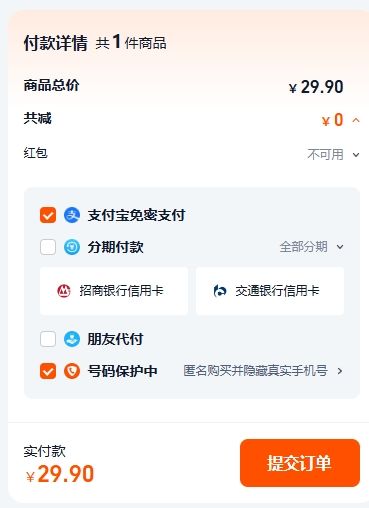Viewport: 369px width, 508px height.
Task: Click the Bank of Communications logo
Action: point(220,291)
